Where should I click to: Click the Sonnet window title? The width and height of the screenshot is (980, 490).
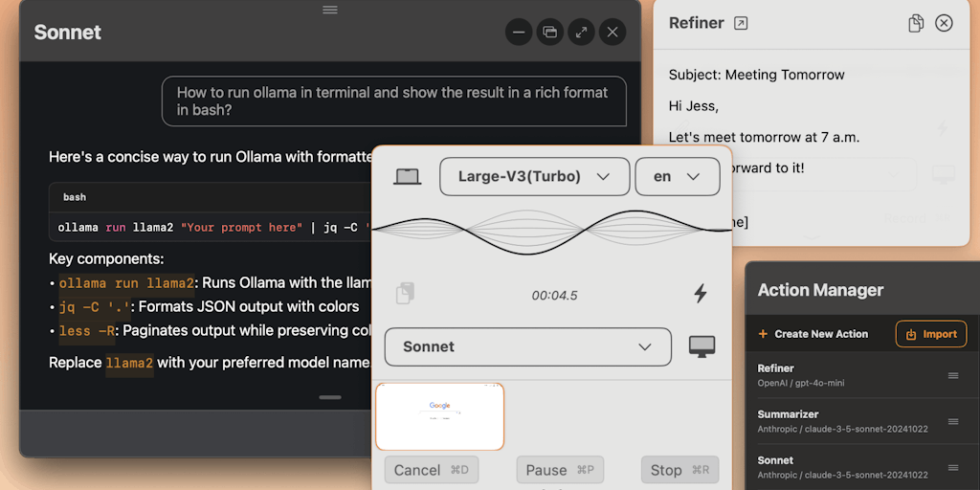pyautogui.click(x=68, y=33)
